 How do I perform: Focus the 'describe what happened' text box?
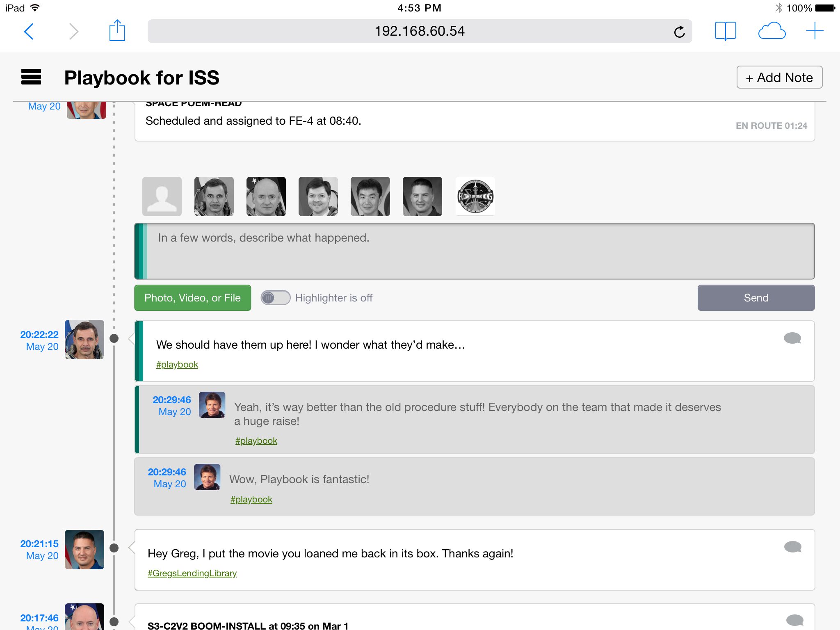(475, 251)
